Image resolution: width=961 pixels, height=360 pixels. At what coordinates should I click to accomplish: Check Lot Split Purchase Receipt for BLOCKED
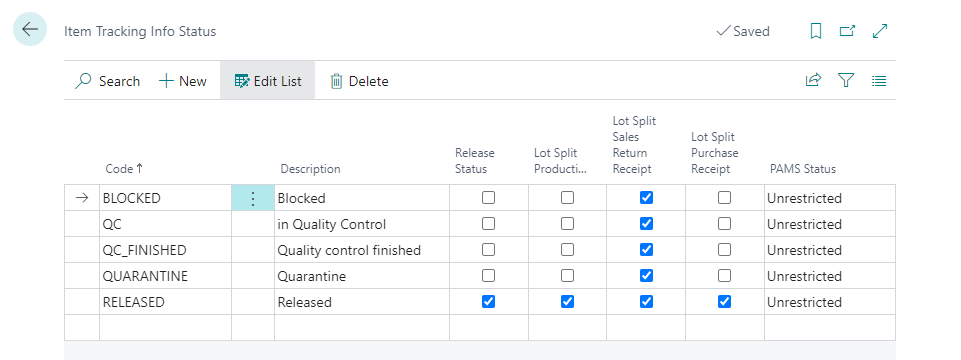pyautogui.click(x=724, y=198)
